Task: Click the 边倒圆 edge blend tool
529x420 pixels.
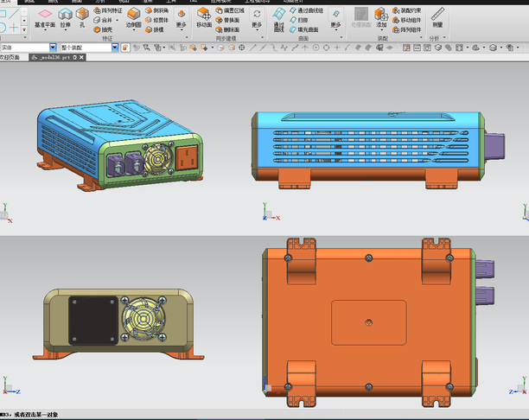Action: click(133, 18)
